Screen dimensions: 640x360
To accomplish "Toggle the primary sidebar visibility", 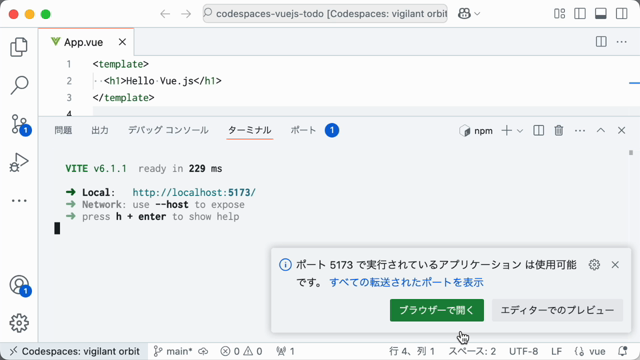I will 580,14.
